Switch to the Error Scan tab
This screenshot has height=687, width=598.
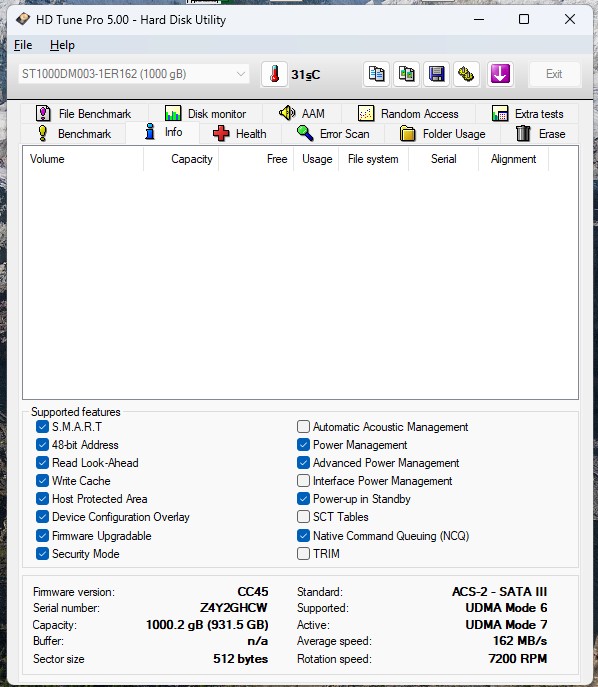(333, 134)
